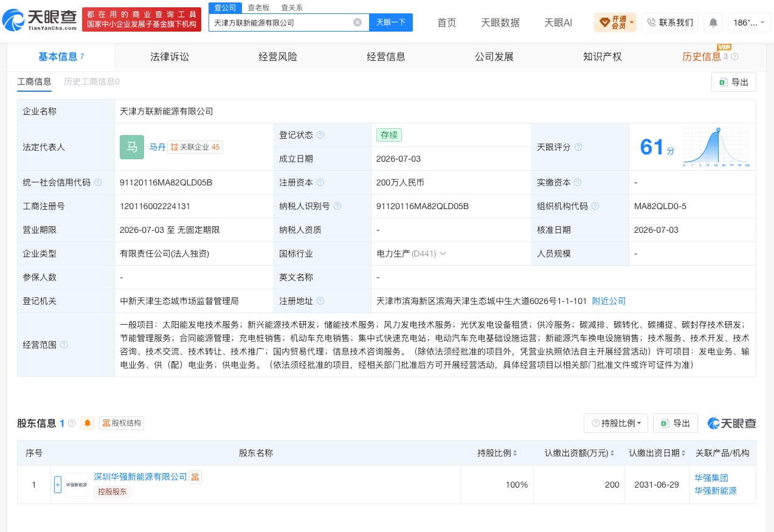Open the 附近公司 link

(x=609, y=301)
